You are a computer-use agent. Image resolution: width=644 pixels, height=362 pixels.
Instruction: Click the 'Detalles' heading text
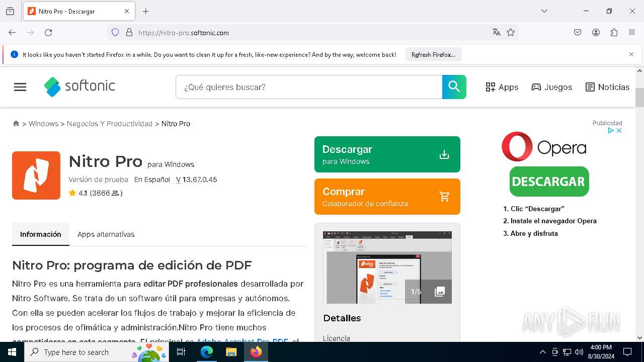coord(342,318)
